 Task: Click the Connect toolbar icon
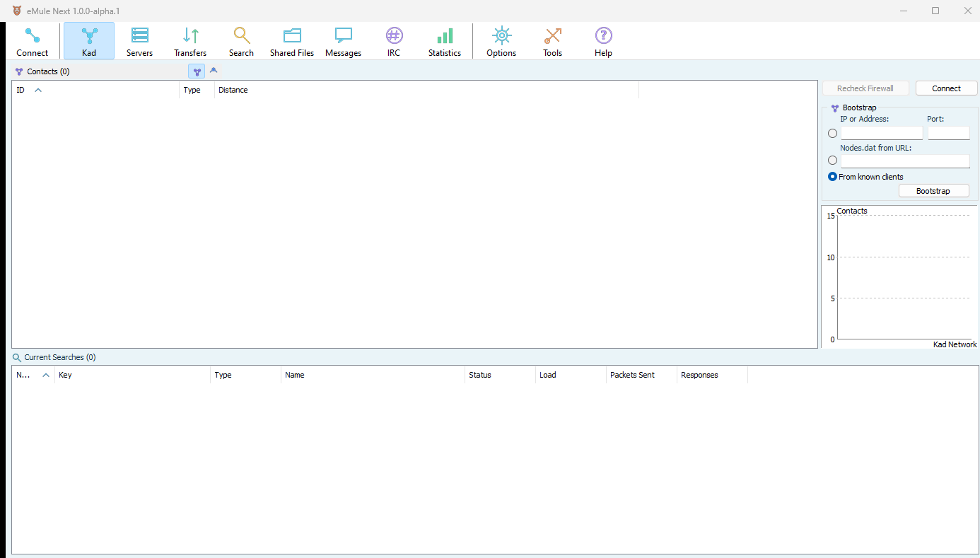tap(33, 41)
